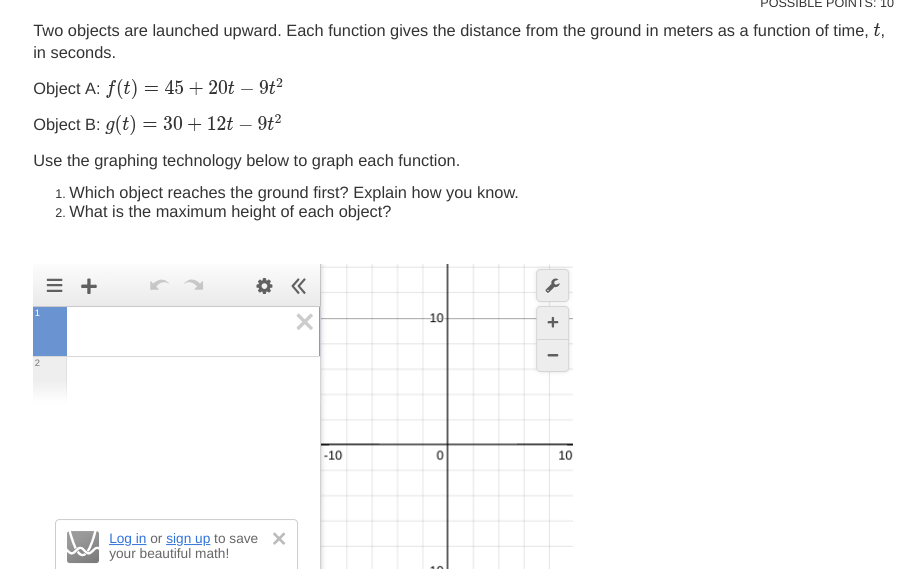Click question 1 about reaching the ground
This screenshot has width=911, height=569.
tap(293, 192)
